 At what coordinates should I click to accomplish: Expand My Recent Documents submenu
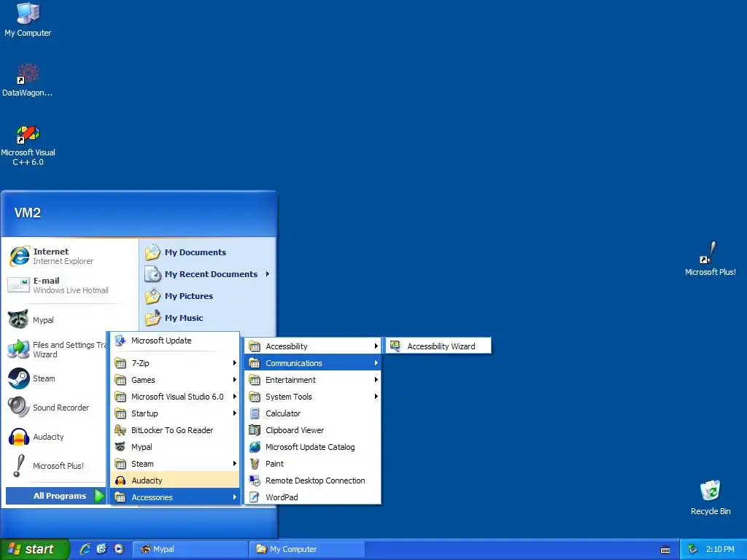(208, 274)
